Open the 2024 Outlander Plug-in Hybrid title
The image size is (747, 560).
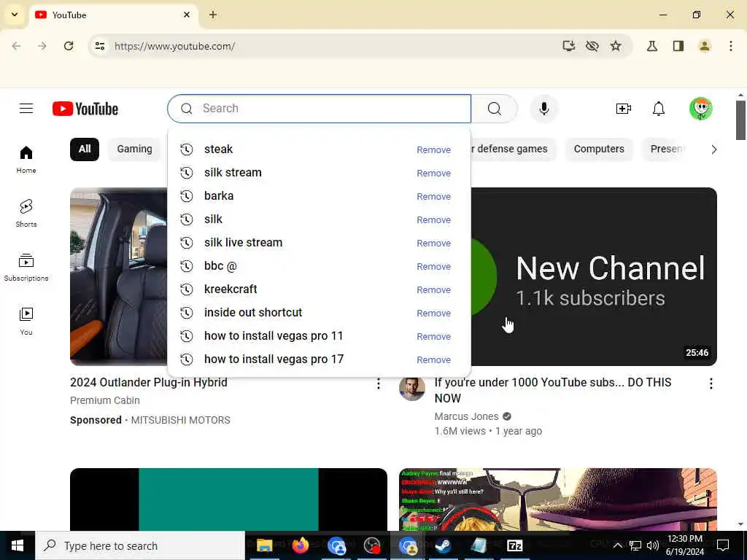149,382
